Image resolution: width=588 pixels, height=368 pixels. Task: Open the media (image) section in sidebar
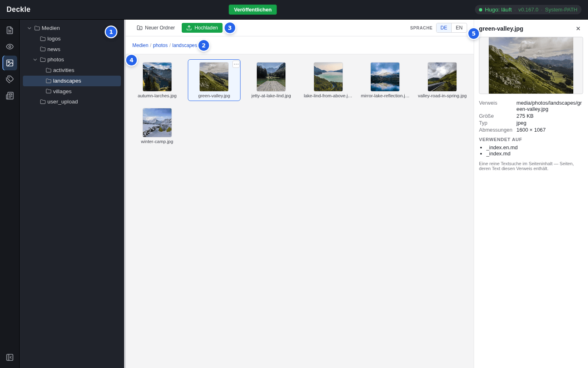coord(10,63)
